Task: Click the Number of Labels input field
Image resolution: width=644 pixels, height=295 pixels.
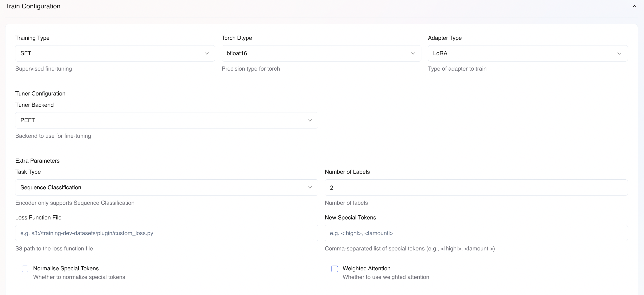Action: tap(476, 187)
